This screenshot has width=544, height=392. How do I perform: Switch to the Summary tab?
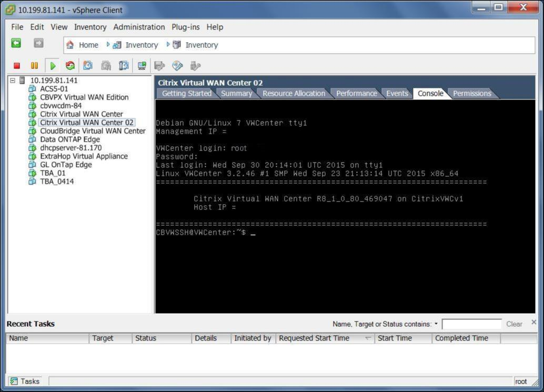(237, 93)
